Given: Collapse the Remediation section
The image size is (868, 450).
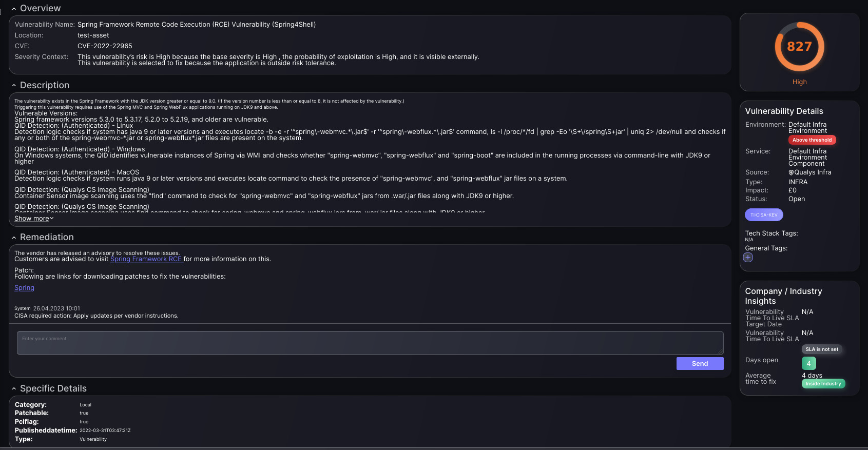Looking at the screenshot, I should point(14,238).
